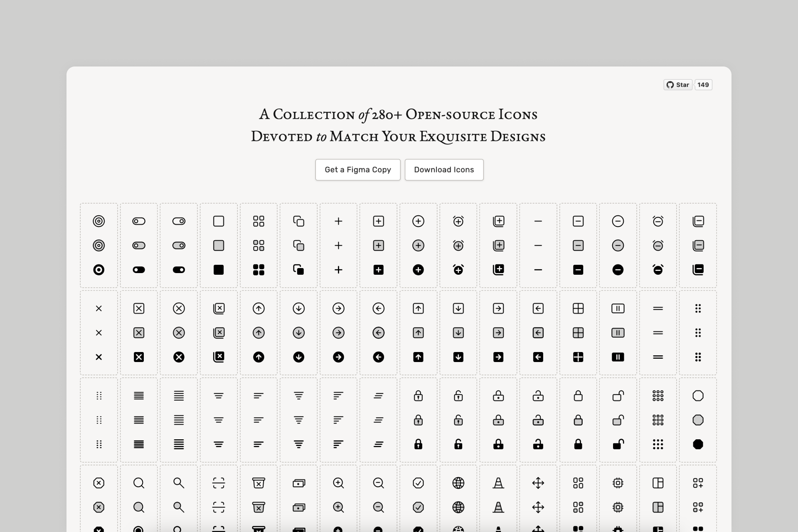Image resolution: width=798 pixels, height=532 pixels.
Task: Select the outline zoom-out magnifier icon
Action: [378, 483]
